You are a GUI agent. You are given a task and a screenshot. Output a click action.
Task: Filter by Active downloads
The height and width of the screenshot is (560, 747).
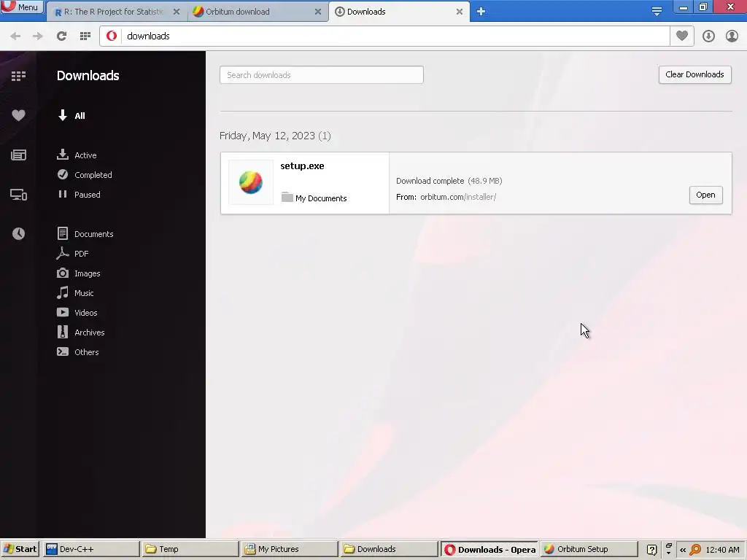77,155
